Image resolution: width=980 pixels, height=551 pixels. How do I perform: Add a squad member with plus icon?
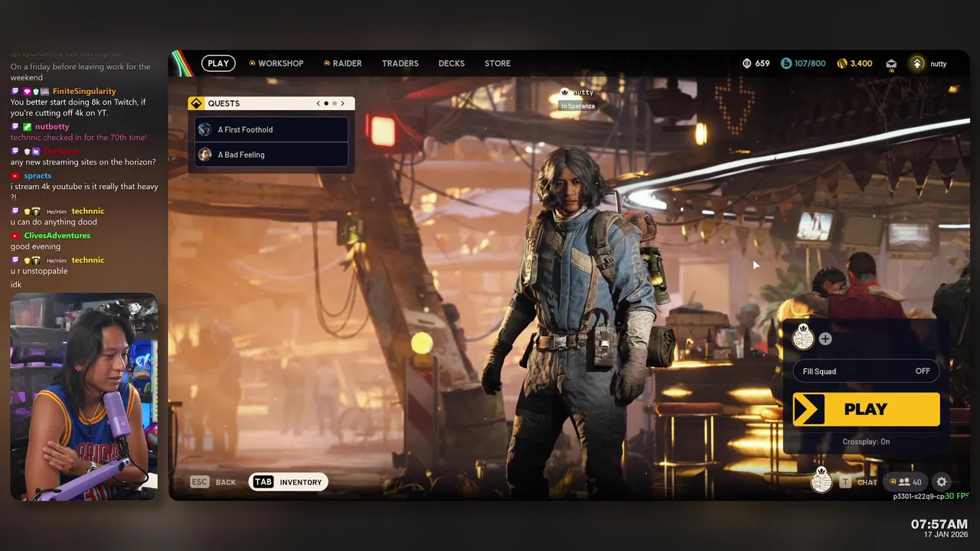point(825,338)
